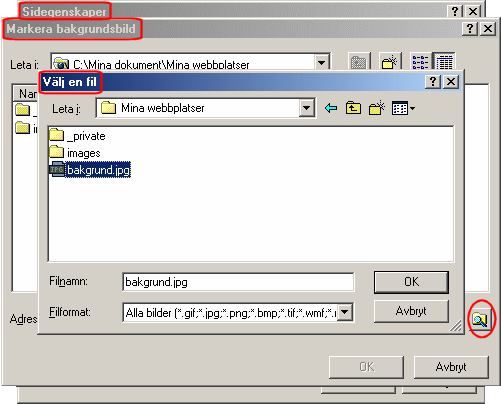Click the back arrow in Välj en fil
501x404 pixels.
coord(331,108)
